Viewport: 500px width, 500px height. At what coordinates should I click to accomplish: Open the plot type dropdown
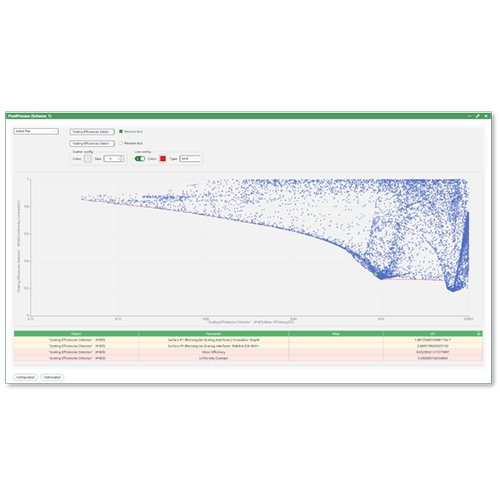click(x=36, y=131)
